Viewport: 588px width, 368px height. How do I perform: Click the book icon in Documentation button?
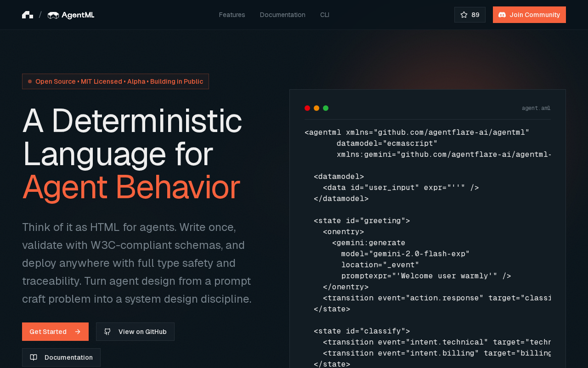34,357
